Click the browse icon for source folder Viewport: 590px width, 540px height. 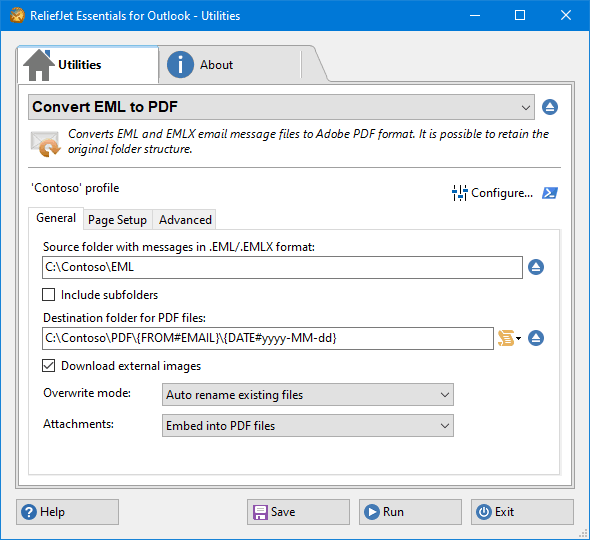click(x=536, y=267)
